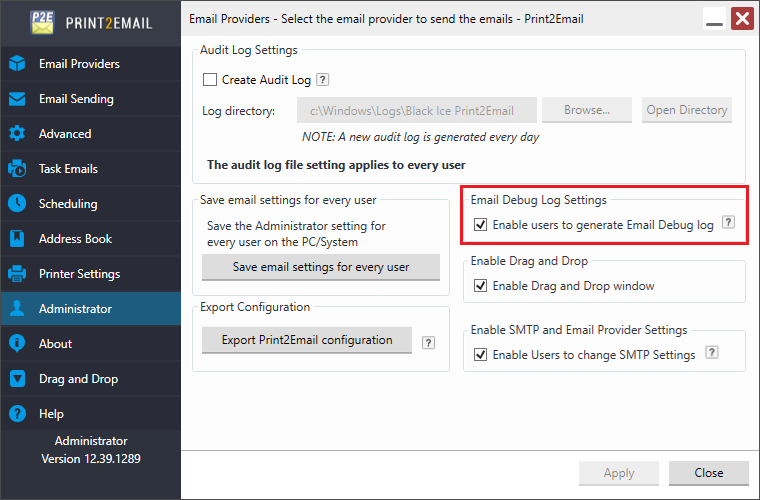This screenshot has height=500, width=760.
Task: Click the Address Book icon
Action: coord(17,239)
